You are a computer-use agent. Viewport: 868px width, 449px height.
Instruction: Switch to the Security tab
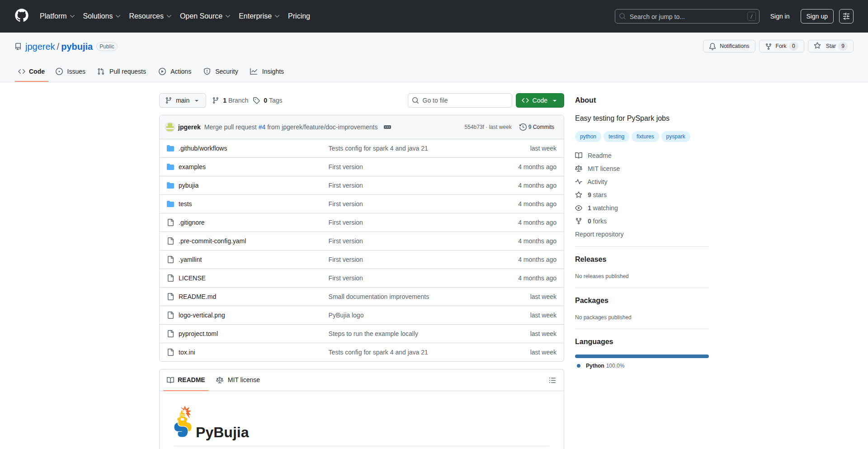221,71
